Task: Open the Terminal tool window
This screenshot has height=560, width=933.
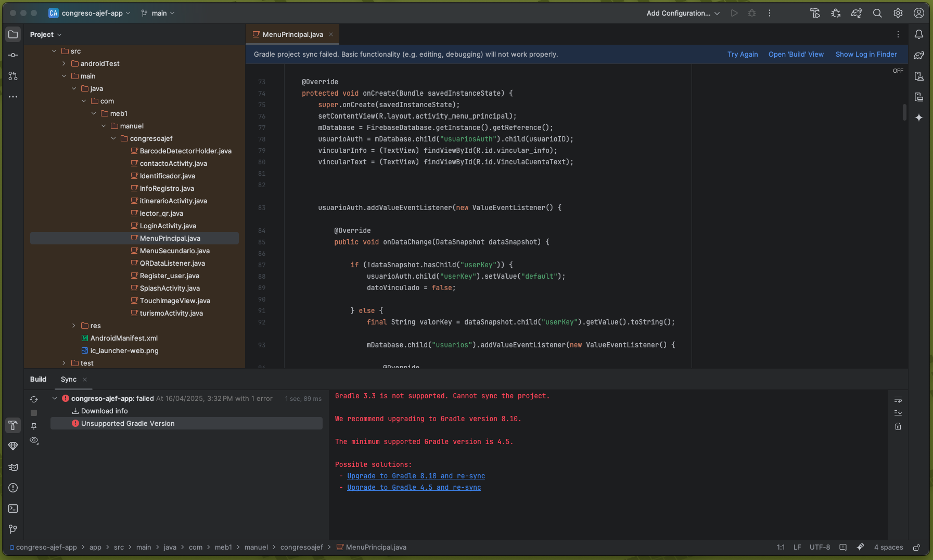Action: coord(13,509)
